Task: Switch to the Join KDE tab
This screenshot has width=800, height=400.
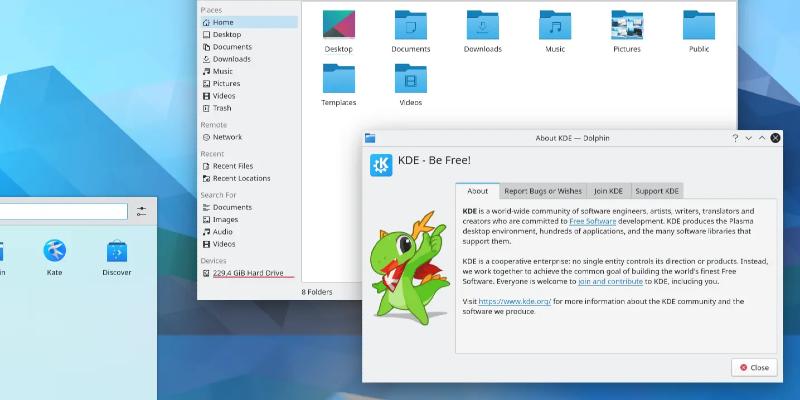Action: (x=608, y=191)
